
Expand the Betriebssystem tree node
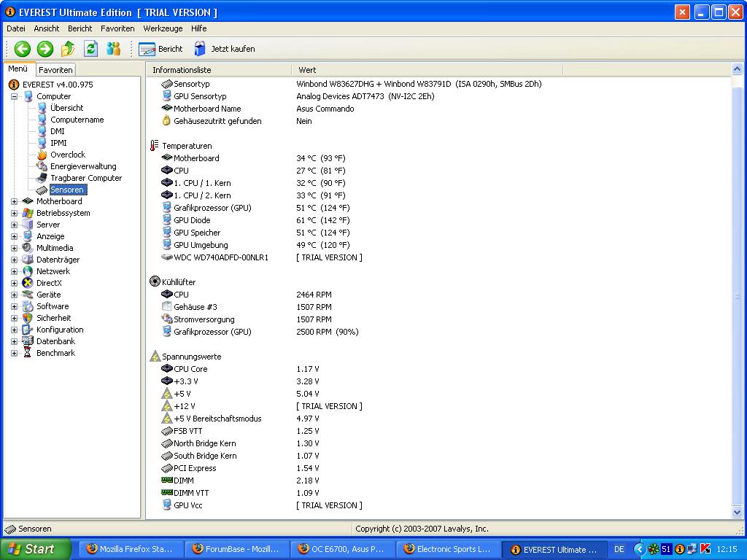[x=15, y=213]
